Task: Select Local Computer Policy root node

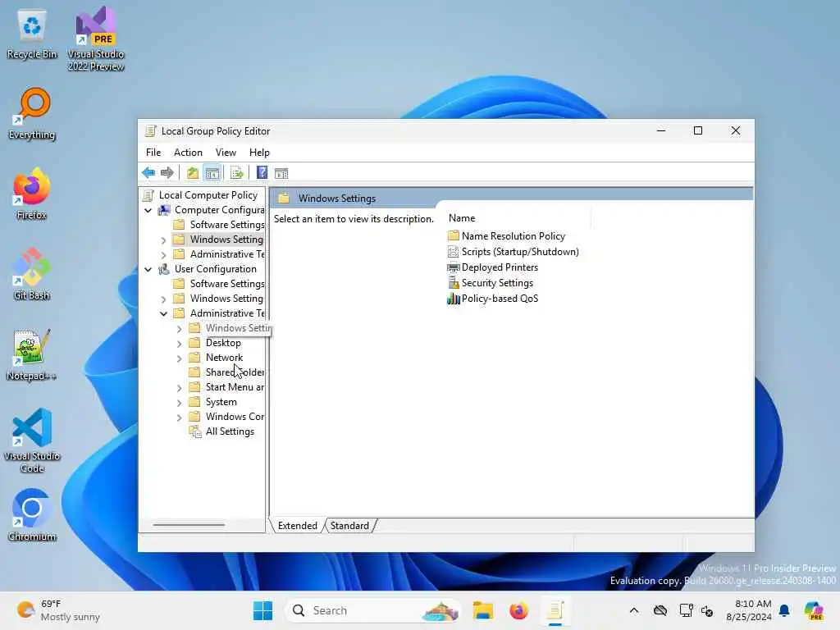Action: pyautogui.click(x=208, y=195)
